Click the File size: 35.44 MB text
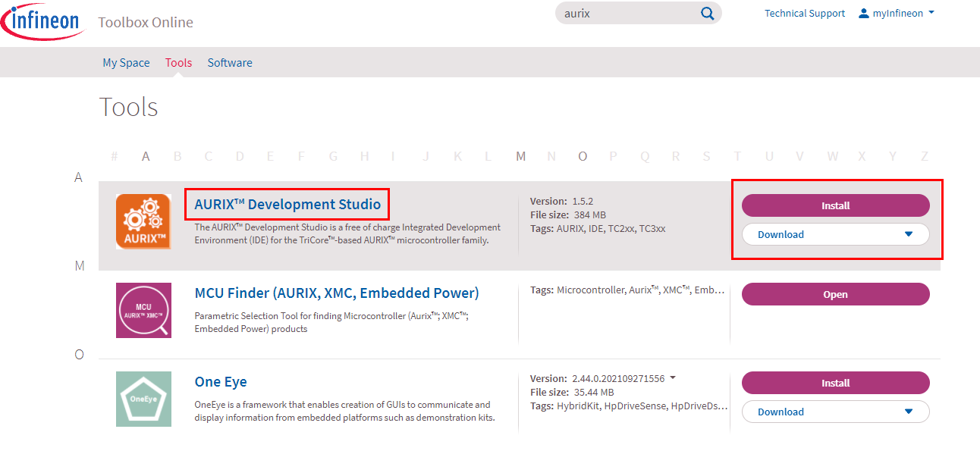Screen dimensions: 980x451 point(572,392)
